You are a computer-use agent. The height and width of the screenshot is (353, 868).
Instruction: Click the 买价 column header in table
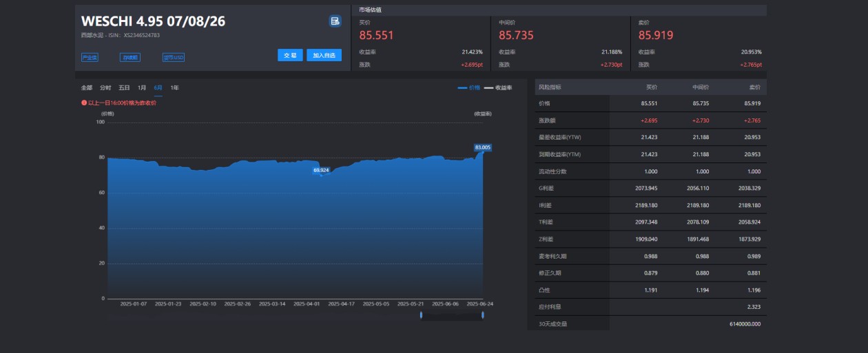(x=652, y=87)
